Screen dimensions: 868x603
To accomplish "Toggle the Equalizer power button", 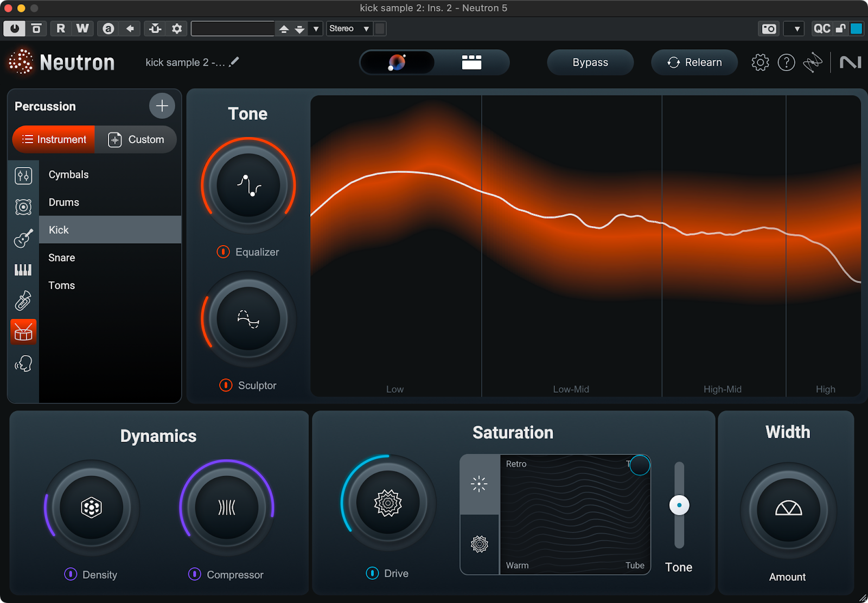I will point(223,252).
